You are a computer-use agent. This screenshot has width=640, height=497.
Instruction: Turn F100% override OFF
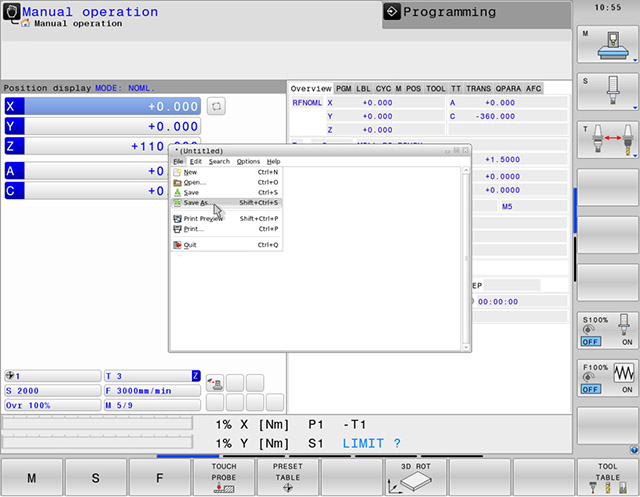point(591,389)
